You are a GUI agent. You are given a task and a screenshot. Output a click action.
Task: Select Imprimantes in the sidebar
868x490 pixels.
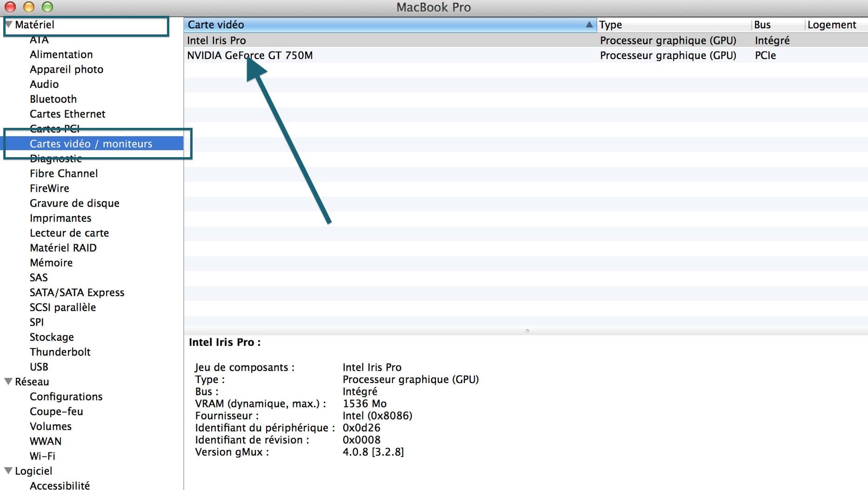(x=60, y=218)
